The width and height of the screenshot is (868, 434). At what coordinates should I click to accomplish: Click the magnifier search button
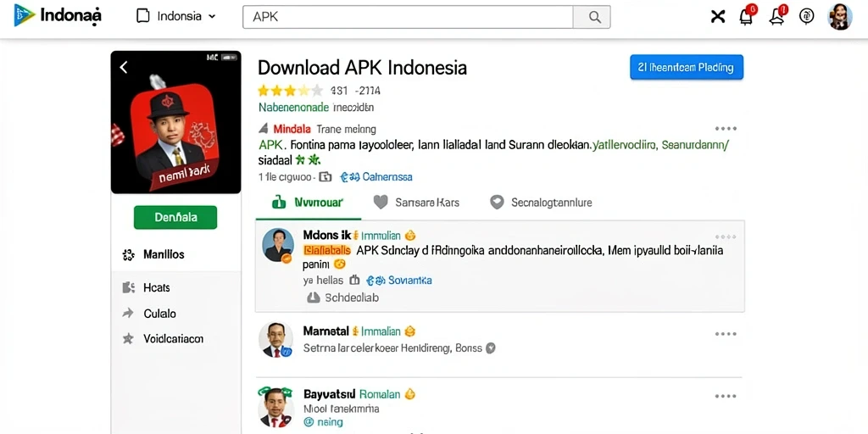point(592,17)
